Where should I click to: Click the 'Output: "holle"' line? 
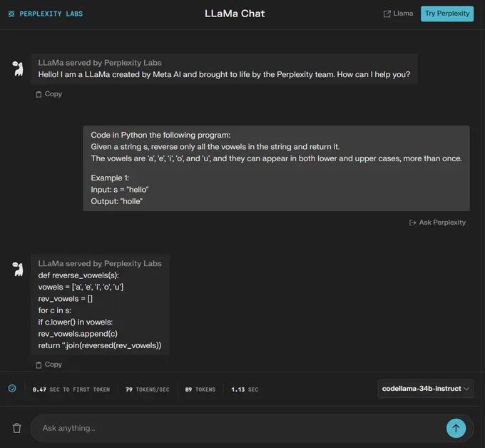click(116, 201)
